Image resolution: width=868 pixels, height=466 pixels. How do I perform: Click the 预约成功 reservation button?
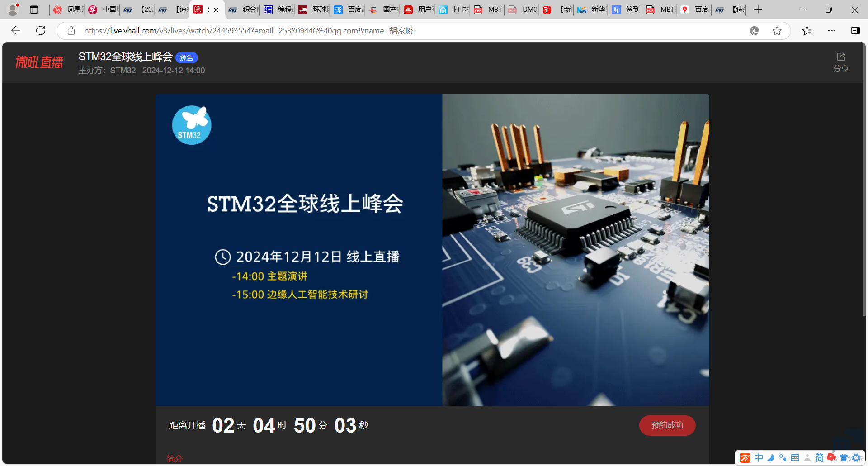point(667,425)
